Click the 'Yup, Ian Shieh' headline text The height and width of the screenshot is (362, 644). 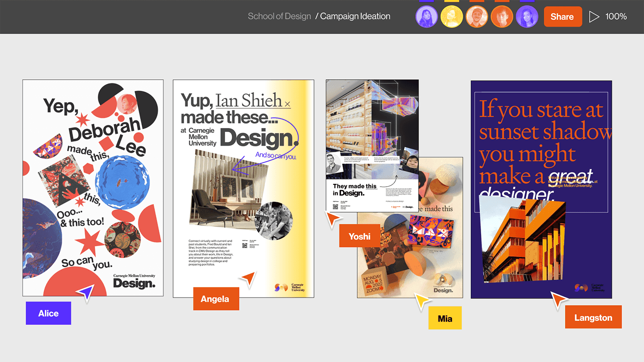pyautogui.click(x=235, y=101)
